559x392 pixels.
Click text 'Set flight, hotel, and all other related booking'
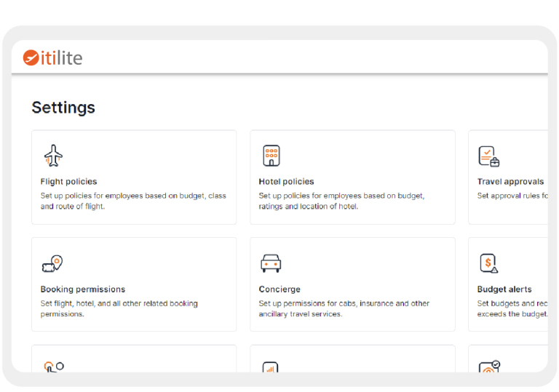(119, 303)
